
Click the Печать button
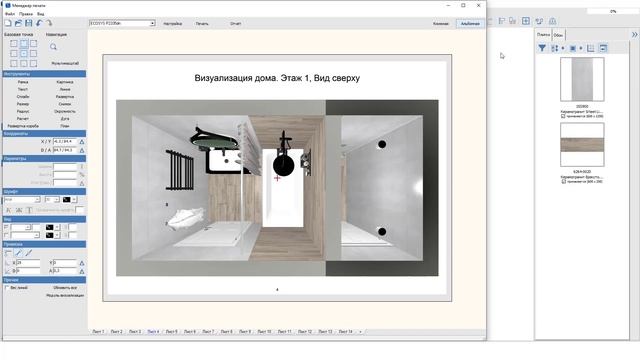pos(202,24)
